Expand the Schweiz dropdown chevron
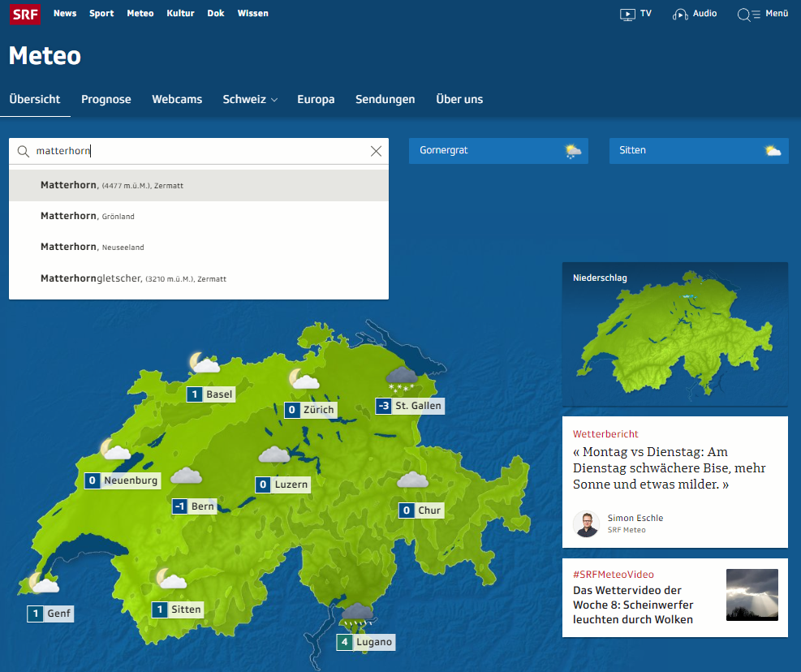This screenshot has width=801, height=672. tap(274, 100)
